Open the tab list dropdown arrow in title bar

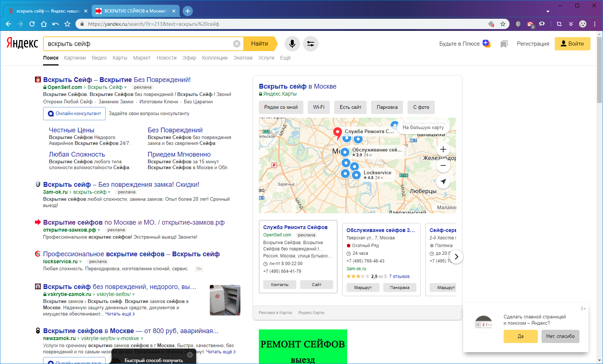tap(548, 11)
